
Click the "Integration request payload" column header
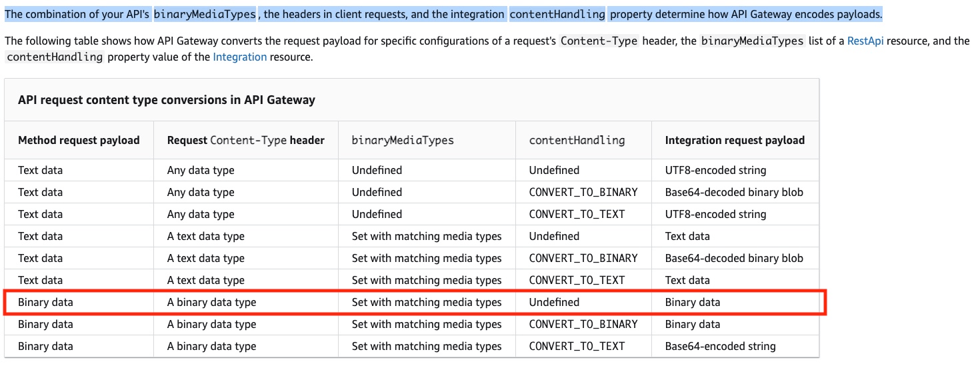tap(735, 140)
